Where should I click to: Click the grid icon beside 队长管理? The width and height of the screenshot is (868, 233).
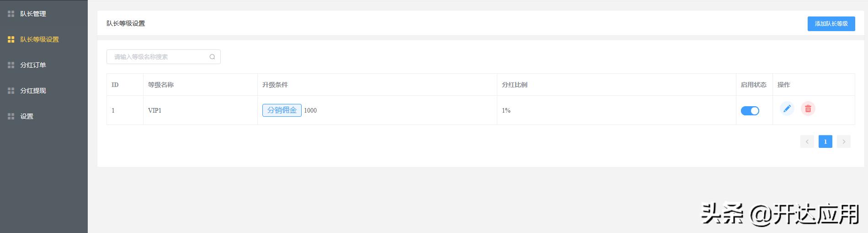tap(11, 14)
